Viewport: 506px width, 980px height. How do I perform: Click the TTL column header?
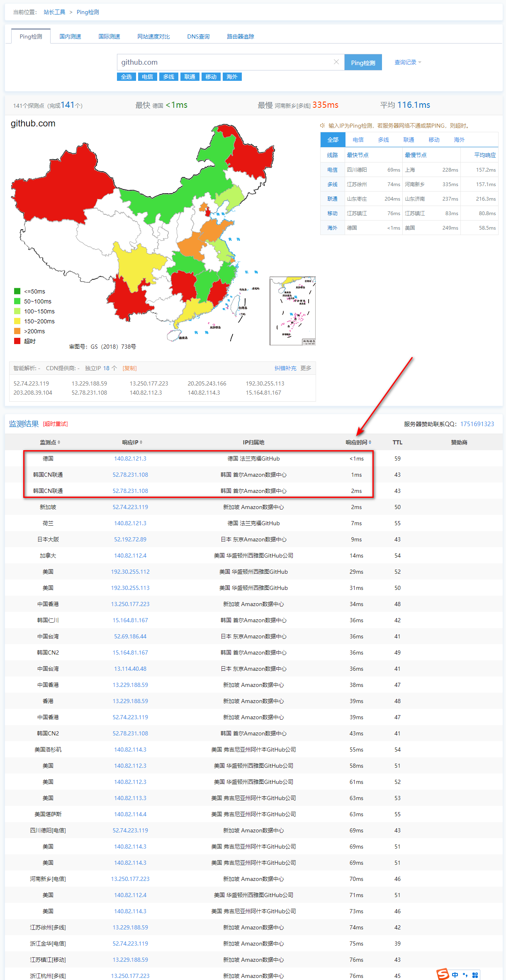[397, 442]
